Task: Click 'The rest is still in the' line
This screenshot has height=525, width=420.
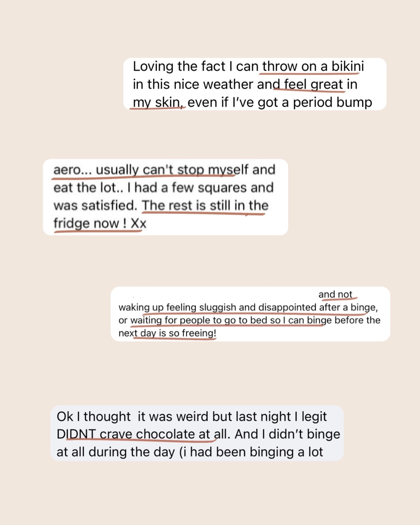Action: (205, 206)
